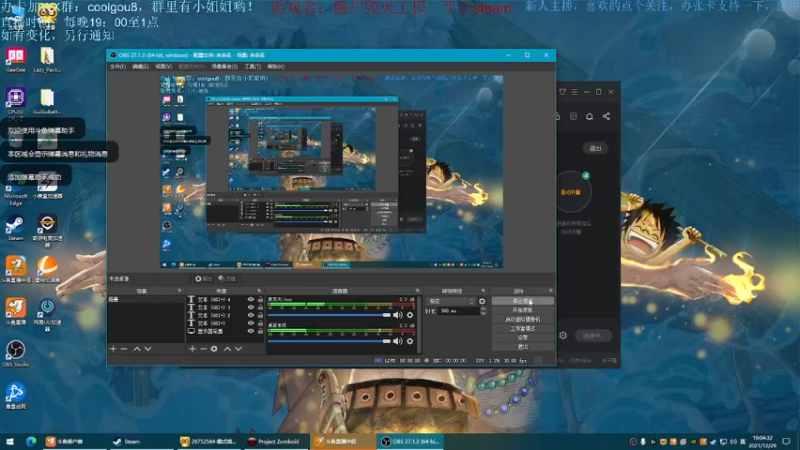
Task: Move source down in sources list
Action: click(x=238, y=349)
